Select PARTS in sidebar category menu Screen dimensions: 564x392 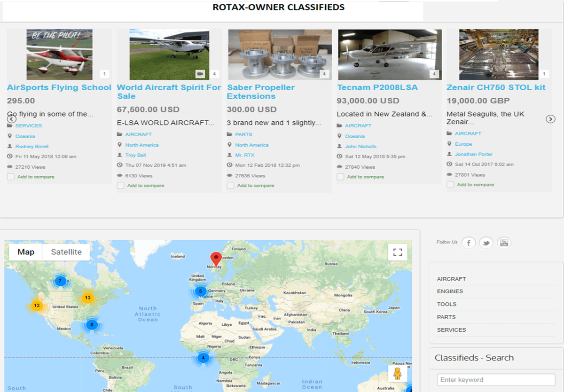tap(446, 317)
